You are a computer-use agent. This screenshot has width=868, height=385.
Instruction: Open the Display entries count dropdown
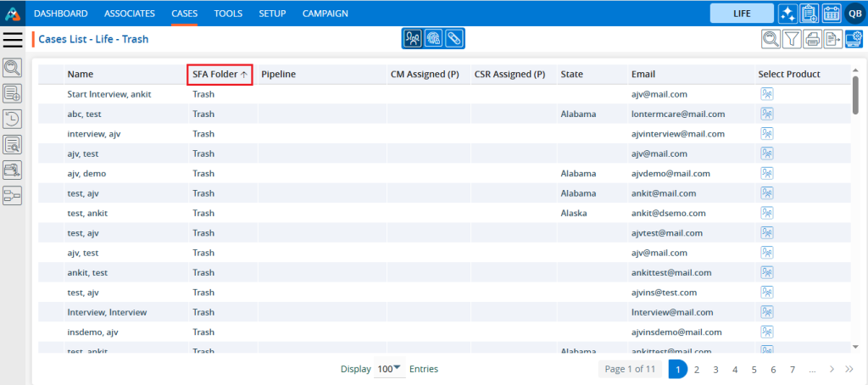389,370
